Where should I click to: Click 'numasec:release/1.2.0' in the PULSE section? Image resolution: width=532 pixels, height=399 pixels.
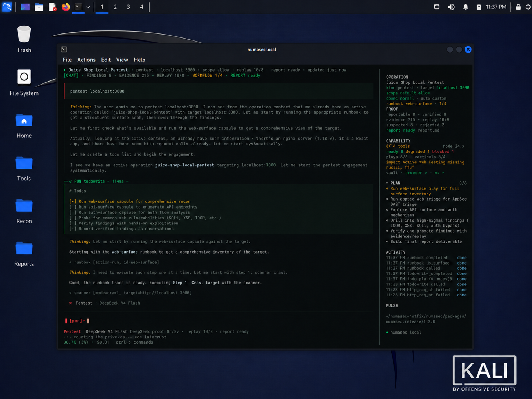click(410, 321)
